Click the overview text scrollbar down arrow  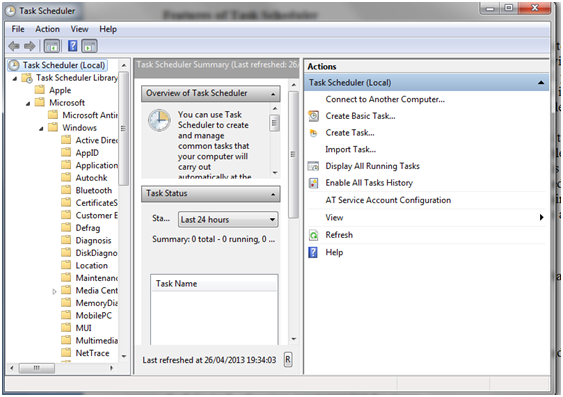tap(275, 173)
